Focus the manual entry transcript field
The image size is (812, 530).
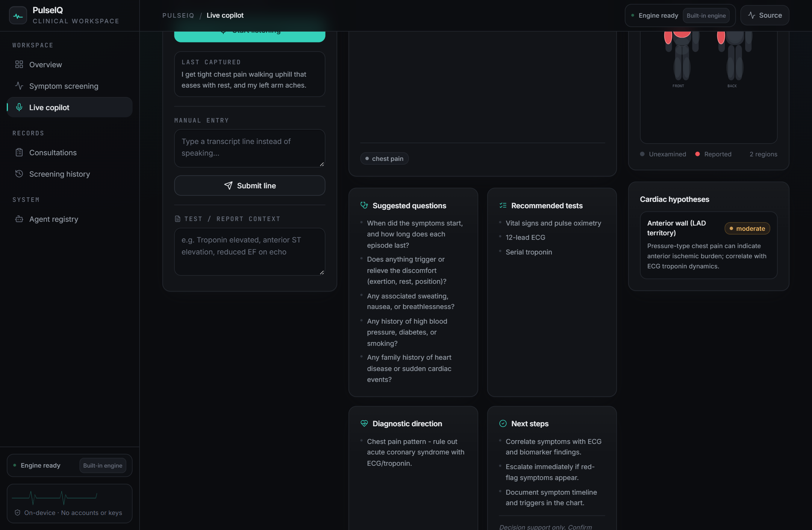[250, 148]
